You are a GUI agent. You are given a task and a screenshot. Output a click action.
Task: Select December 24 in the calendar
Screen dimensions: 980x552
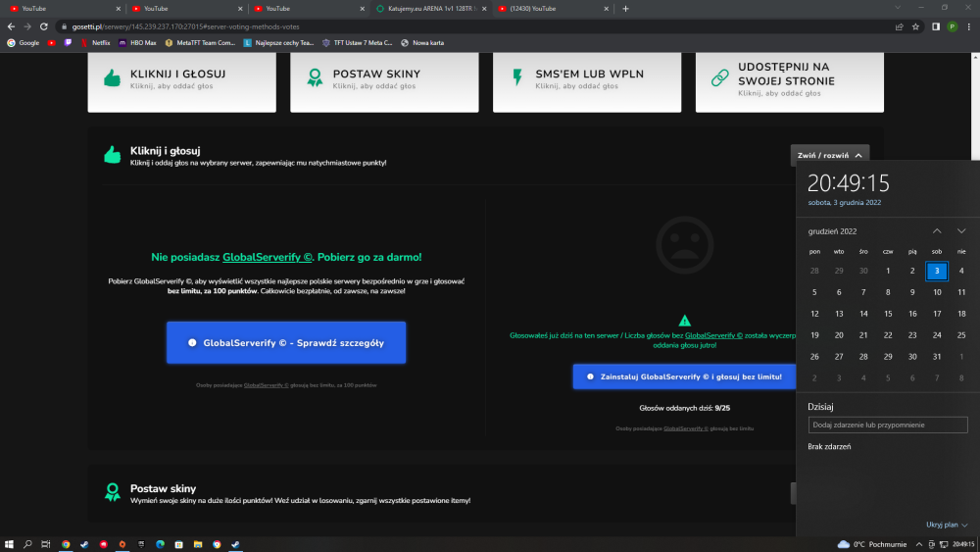(x=936, y=335)
